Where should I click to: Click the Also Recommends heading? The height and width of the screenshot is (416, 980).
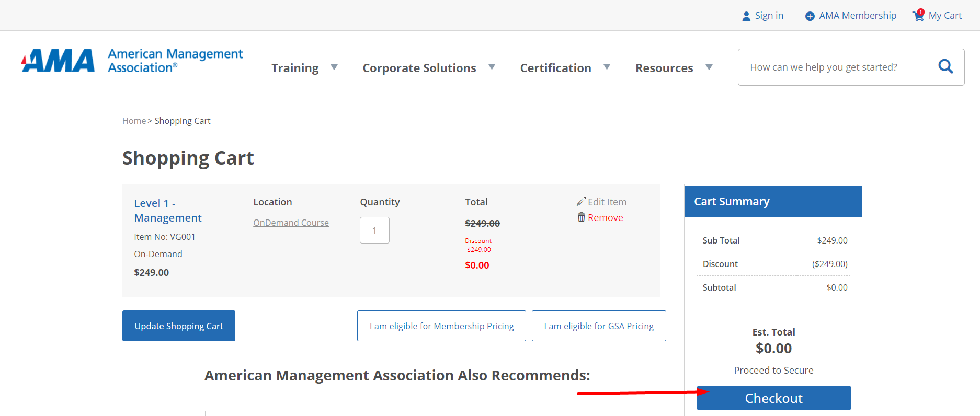397,375
